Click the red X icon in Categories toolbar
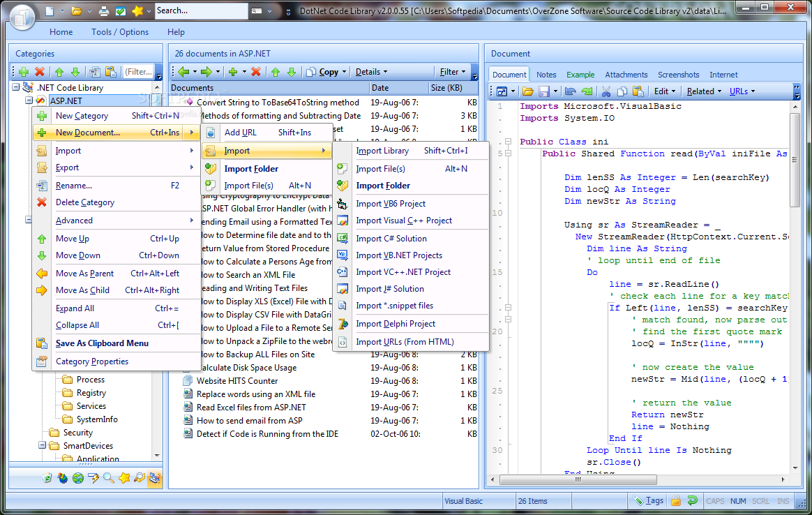This screenshot has width=812, height=515. pos(39,72)
